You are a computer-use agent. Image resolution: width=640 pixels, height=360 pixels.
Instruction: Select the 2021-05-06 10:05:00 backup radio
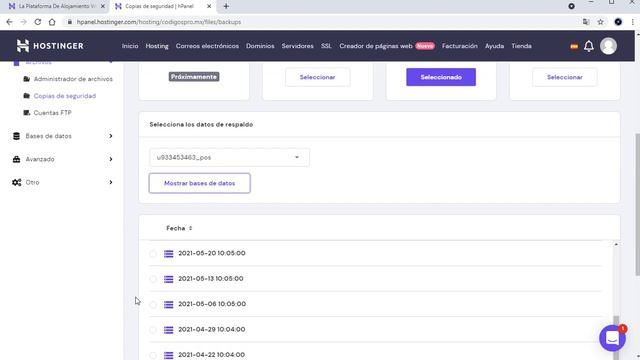[153, 304]
